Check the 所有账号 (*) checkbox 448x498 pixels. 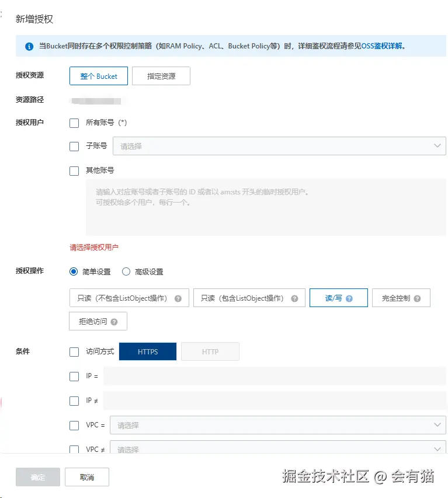click(74, 123)
